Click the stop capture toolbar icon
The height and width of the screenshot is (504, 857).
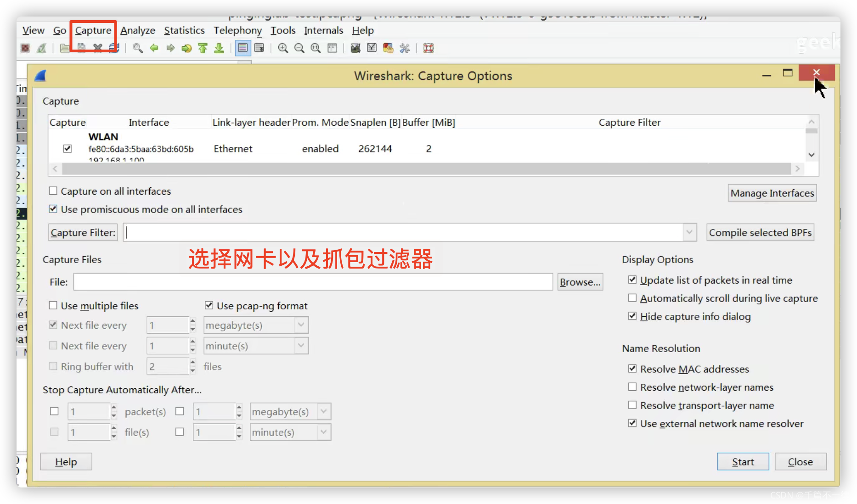tap(25, 48)
